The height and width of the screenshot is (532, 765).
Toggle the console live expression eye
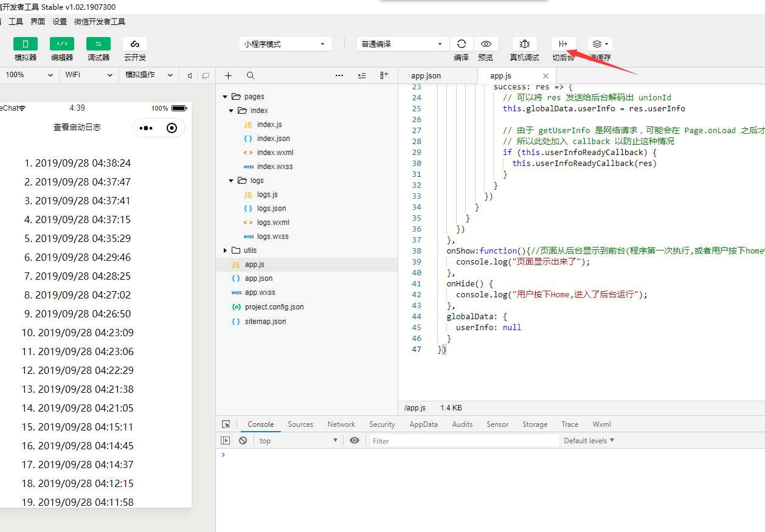pyautogui.click(x=355, y=441)
